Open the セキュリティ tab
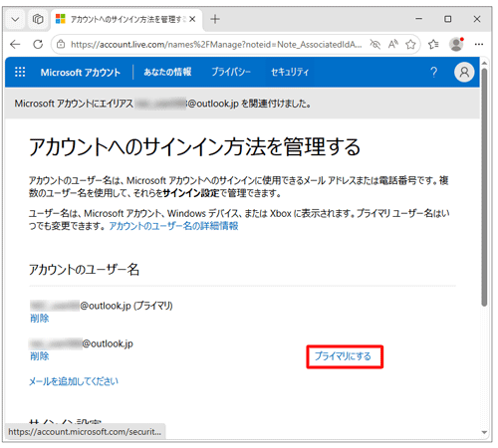 point(290,72)
